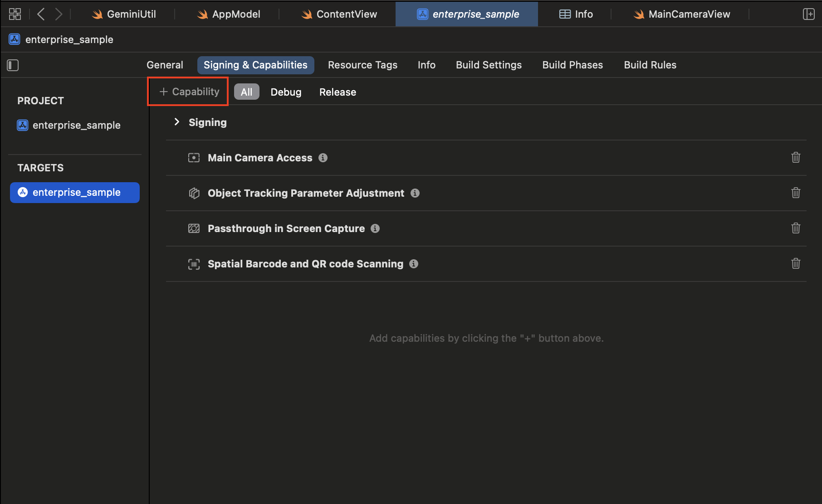Open the Info plist editor tab

[576, 14]
